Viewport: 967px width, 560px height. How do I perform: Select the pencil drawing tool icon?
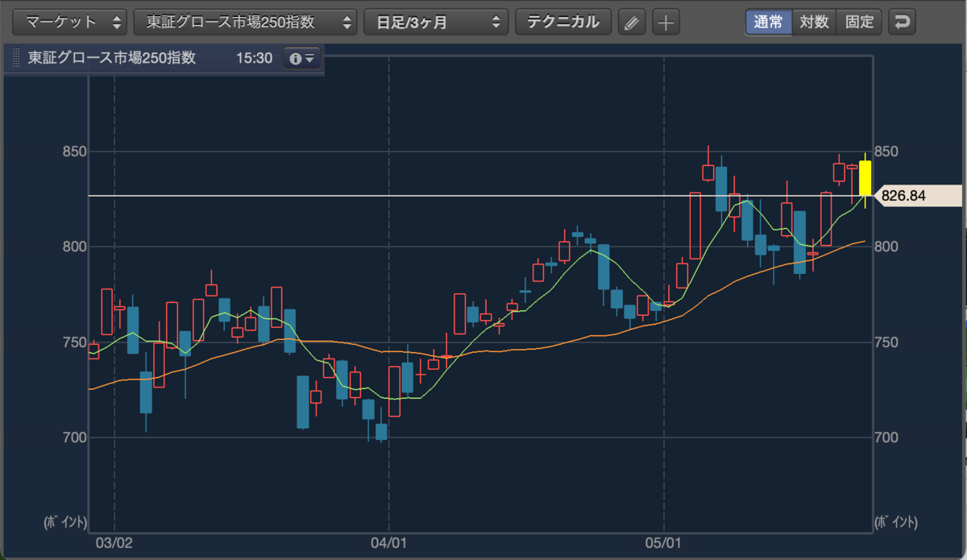click(x=632, y=22)
